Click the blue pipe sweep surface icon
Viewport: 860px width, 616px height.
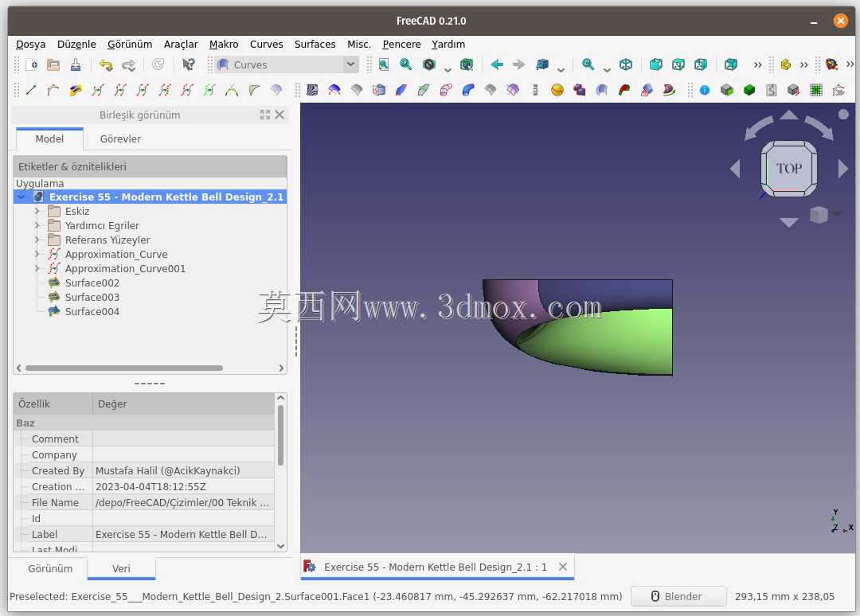pyautogui.click(x=468, y=90)
